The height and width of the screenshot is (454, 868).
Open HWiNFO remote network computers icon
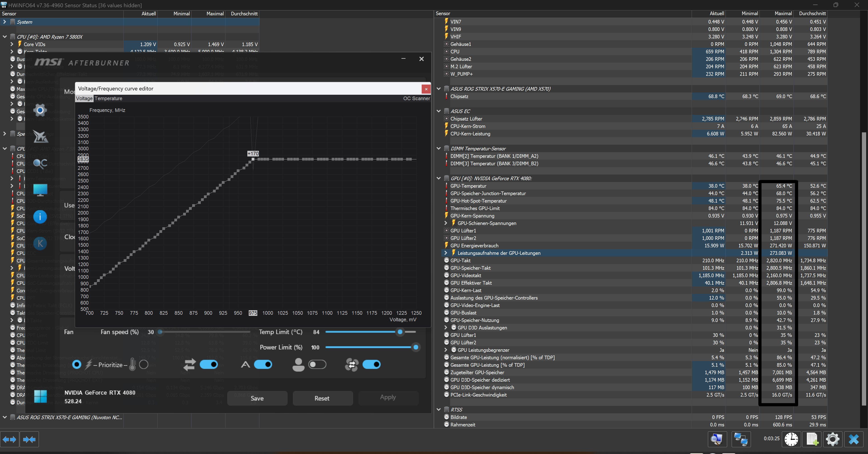coord(741,439)
